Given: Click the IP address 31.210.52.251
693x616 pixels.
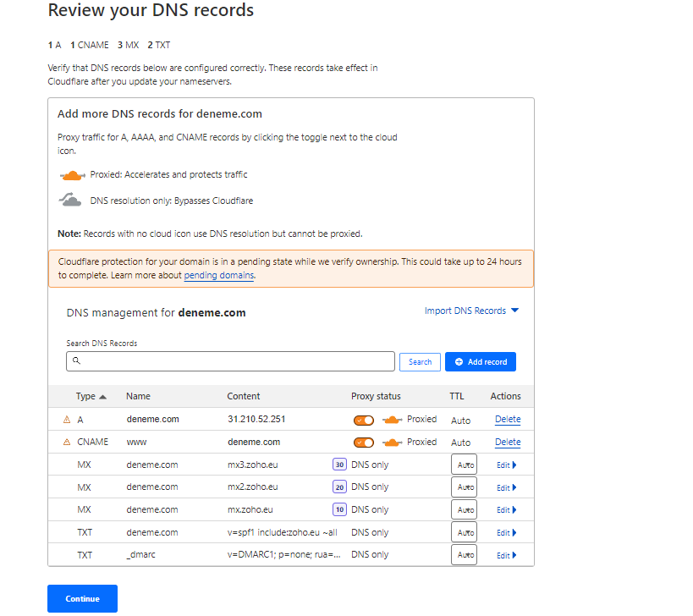Looking at the screenshot, I should (x=256, y=420).
